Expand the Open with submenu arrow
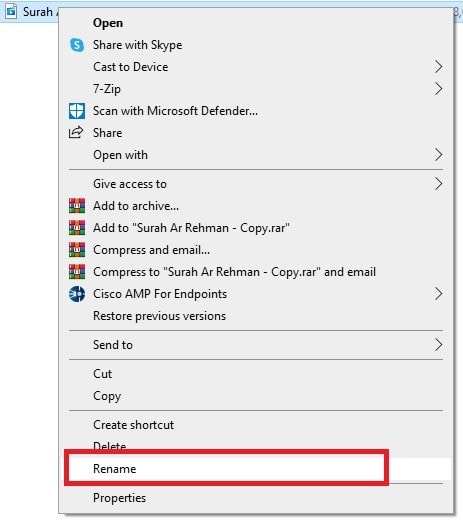The image size is (463, 526). [x=438, y=155]
